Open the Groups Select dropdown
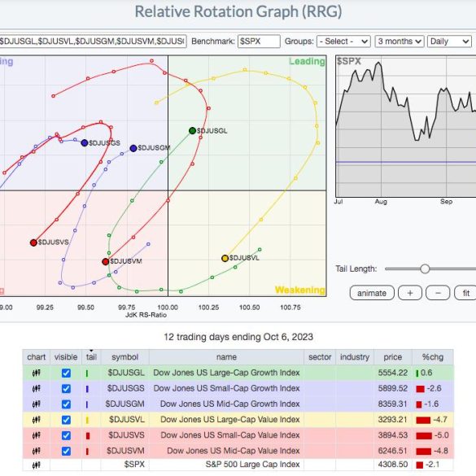The image size is (476, 476). [343, 41]
